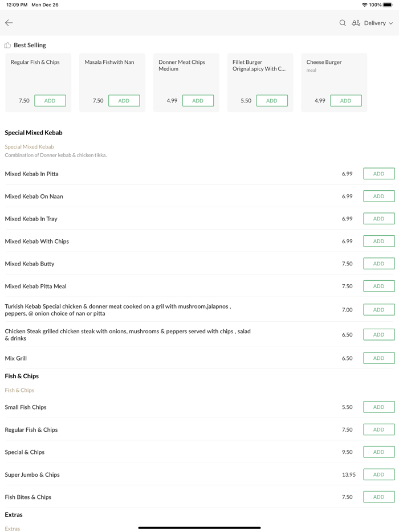Image resolution: width=399 pixels, height=532 pixels.
Task: Tap the battery status icon
Action: point(388,5)
